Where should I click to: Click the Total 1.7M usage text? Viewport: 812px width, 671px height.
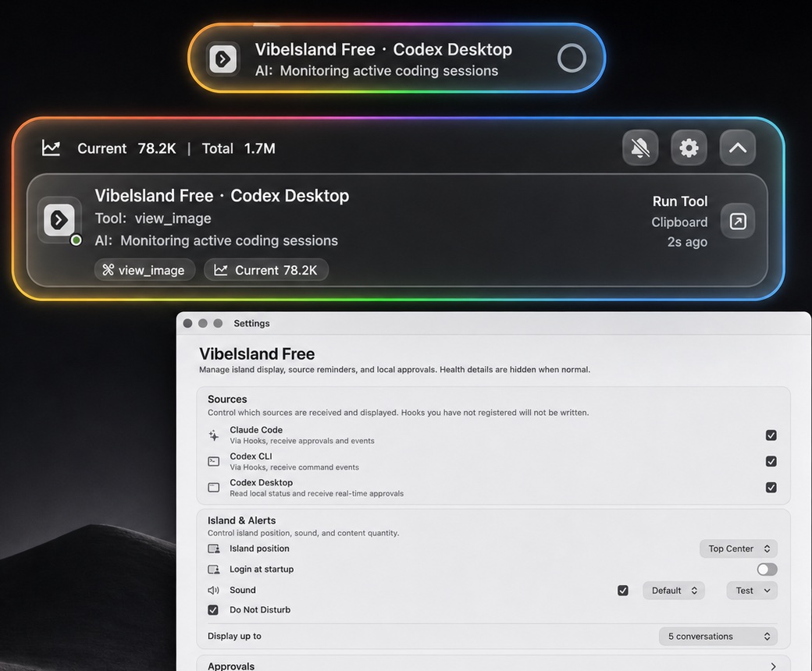239,148
